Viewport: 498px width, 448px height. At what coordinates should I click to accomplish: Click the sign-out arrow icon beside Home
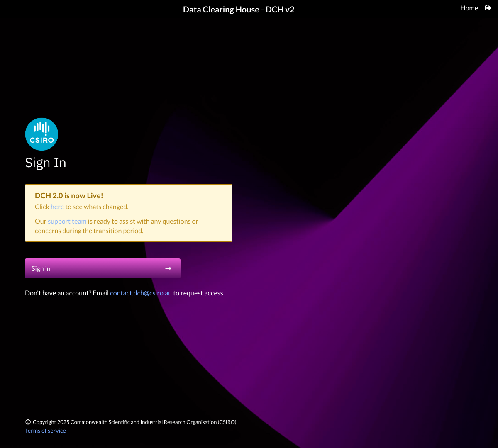click(x=488, y=8)
